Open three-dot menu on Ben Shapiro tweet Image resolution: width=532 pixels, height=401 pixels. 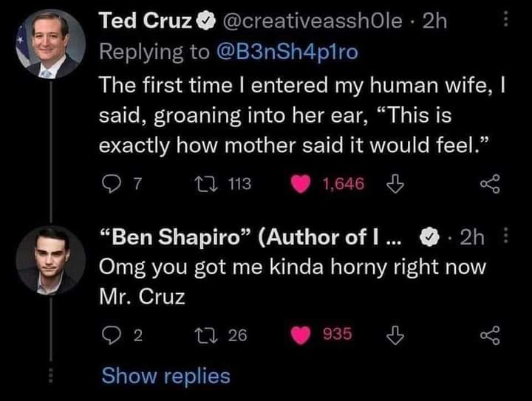tap(505, 236)
